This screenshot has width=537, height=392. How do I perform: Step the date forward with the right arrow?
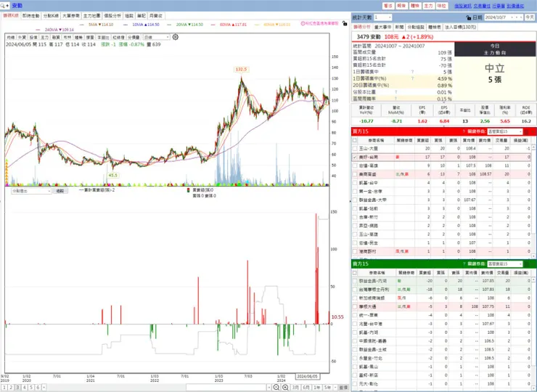(517, 17)
